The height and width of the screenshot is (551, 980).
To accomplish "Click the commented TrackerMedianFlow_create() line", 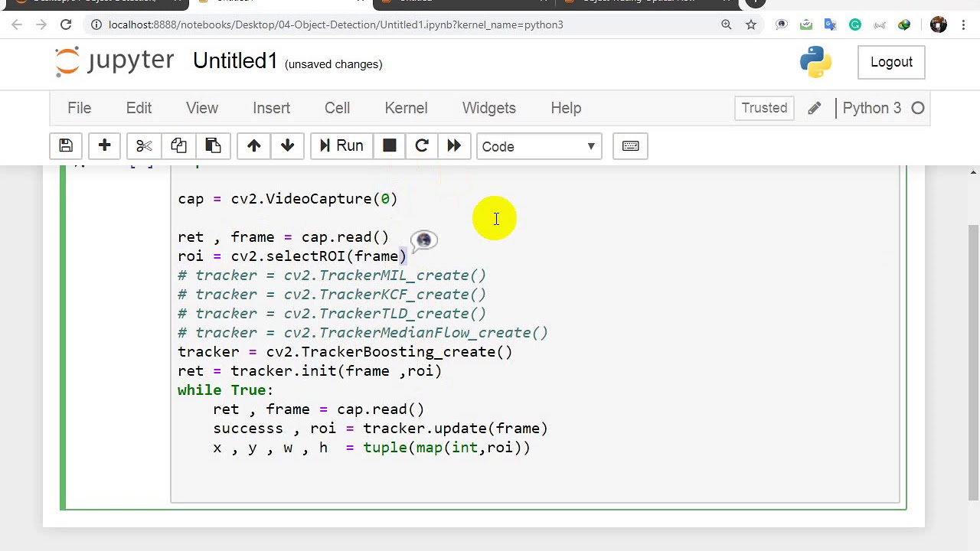I will 363,333.
